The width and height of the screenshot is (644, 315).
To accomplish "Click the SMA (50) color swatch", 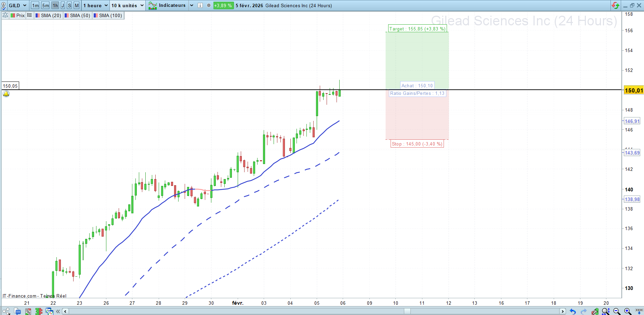I will pos(67,15).
